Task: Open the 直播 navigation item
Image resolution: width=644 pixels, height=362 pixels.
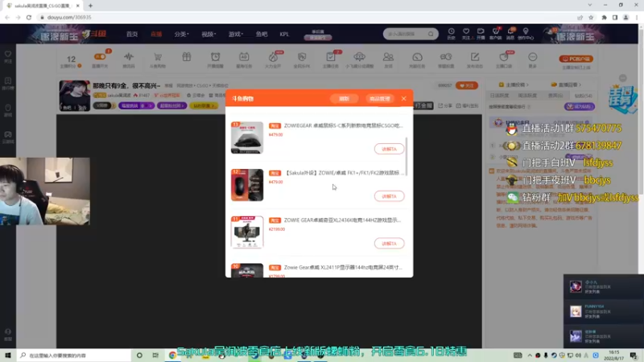Action: pyautogui.click(x=156, y=34)
